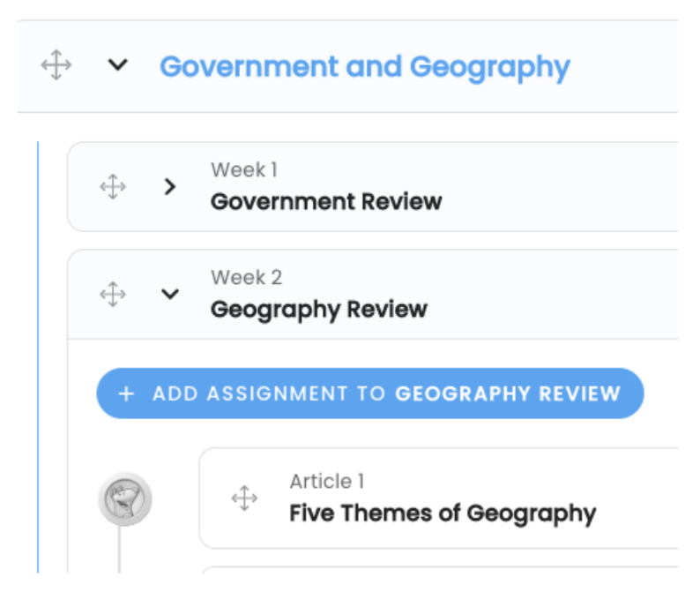Image resolution: width=700 pixels, height=607 pixels.
Task: Click the round mascot badge beside Article 1
Action: [x=125, y=498]
